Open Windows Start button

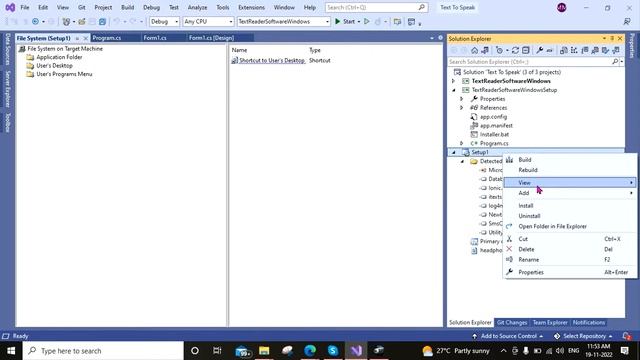pyautogui.click(x=11, y=351)
